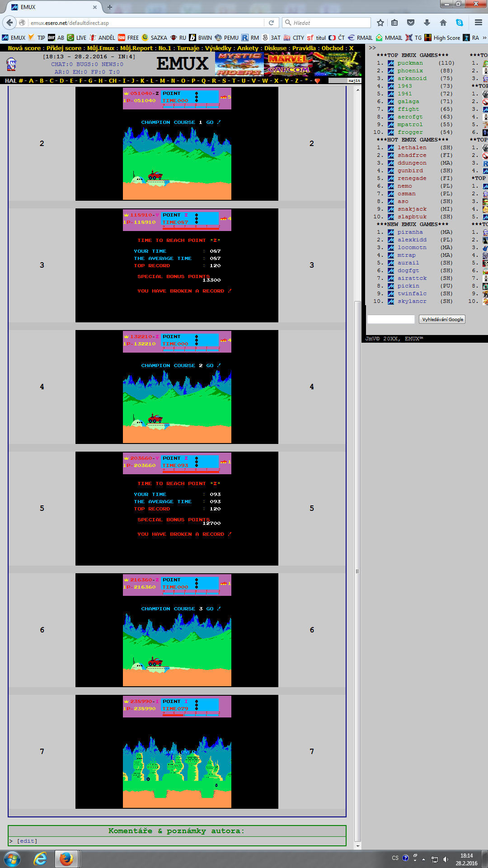Open Pravidla menu item
The image size is (488, 868).
point(304,48)
